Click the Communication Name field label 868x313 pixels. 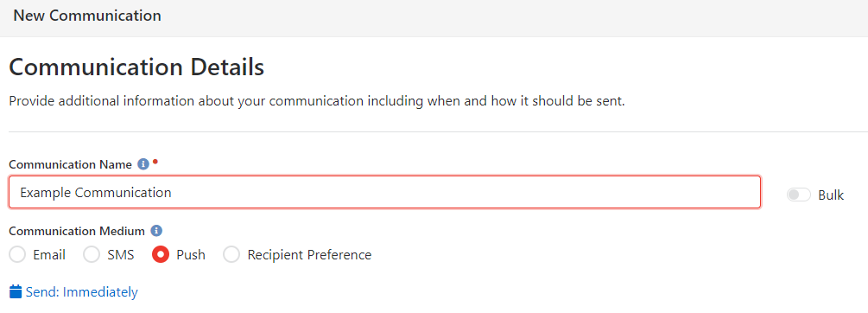click(71, 164)
